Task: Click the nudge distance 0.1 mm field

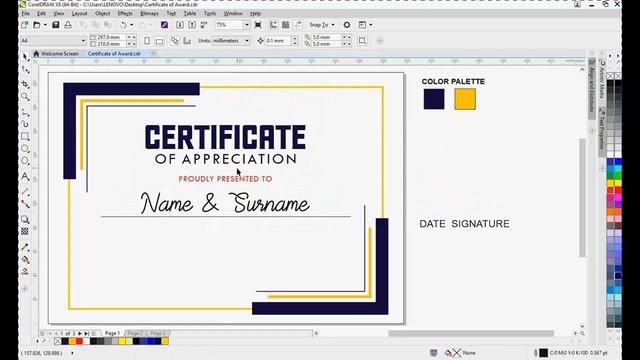Action: click(278, 41)
